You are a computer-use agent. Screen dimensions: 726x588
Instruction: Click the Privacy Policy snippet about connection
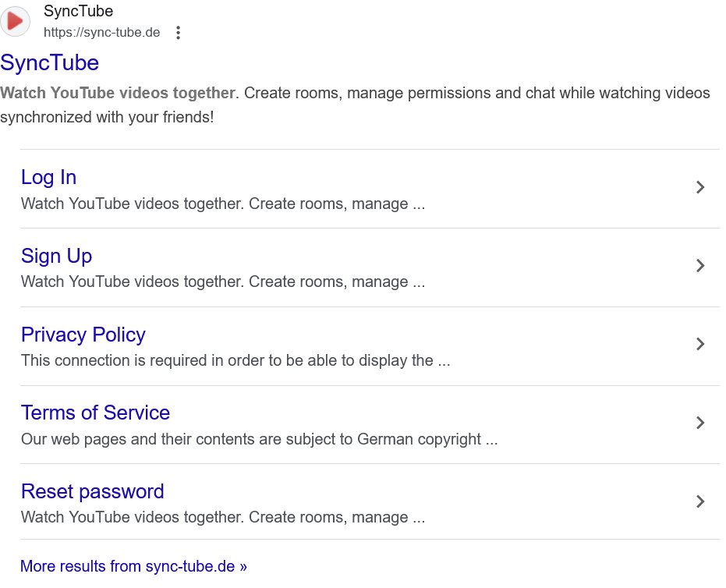click(x=236, y=361)
